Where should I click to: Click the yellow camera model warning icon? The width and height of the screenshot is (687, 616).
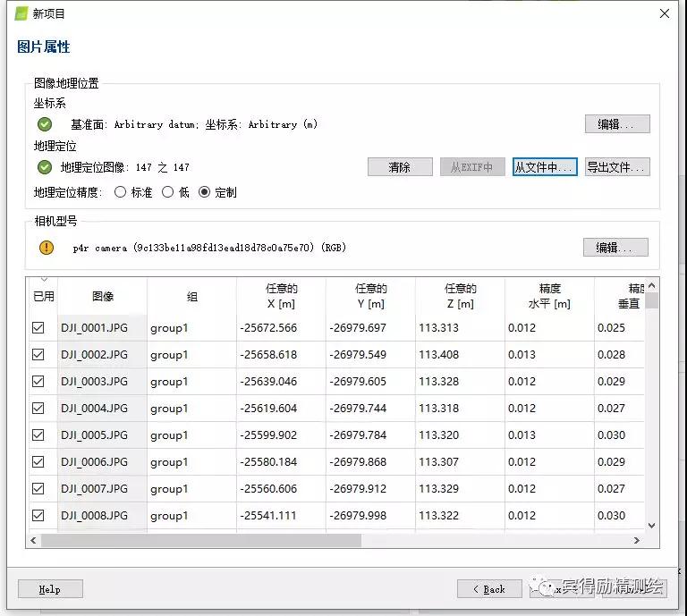point(47,248)
